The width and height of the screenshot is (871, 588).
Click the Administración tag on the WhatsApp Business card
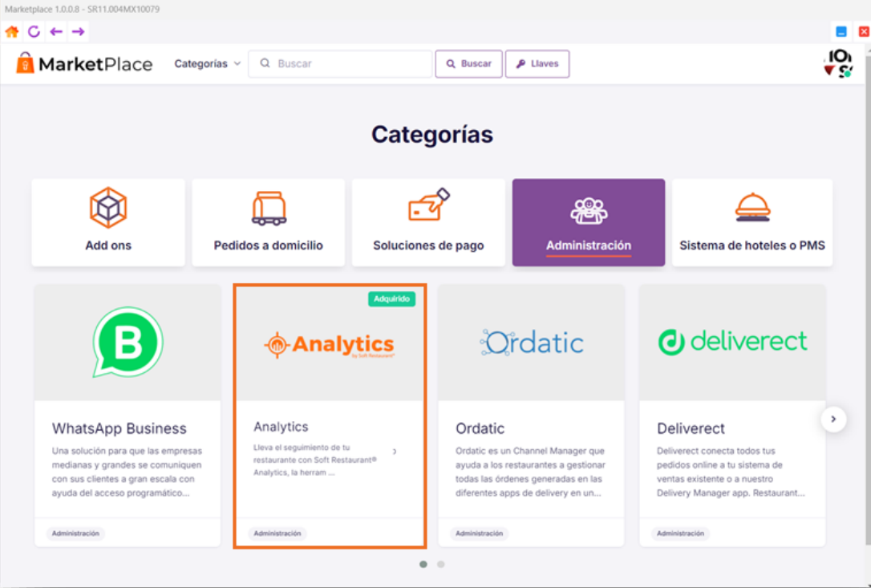(x=75, y=533)
